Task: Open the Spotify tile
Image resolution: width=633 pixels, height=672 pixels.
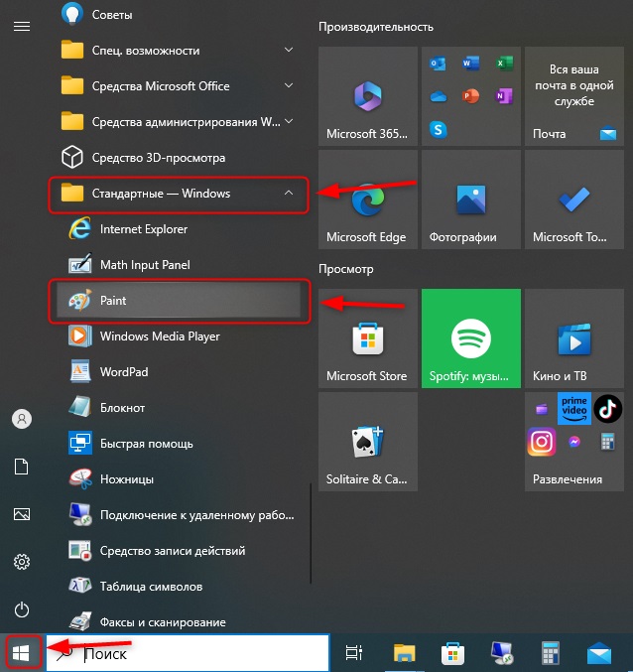Action: click(471, 338)
